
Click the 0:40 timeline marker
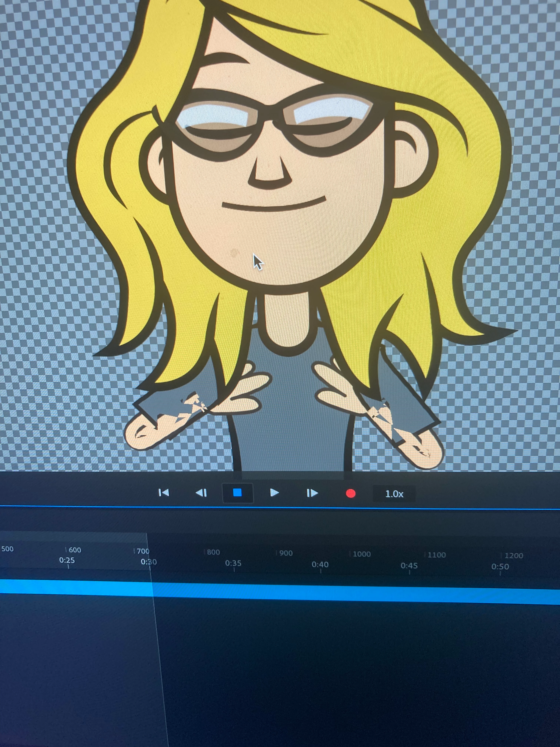coord(320,565)
